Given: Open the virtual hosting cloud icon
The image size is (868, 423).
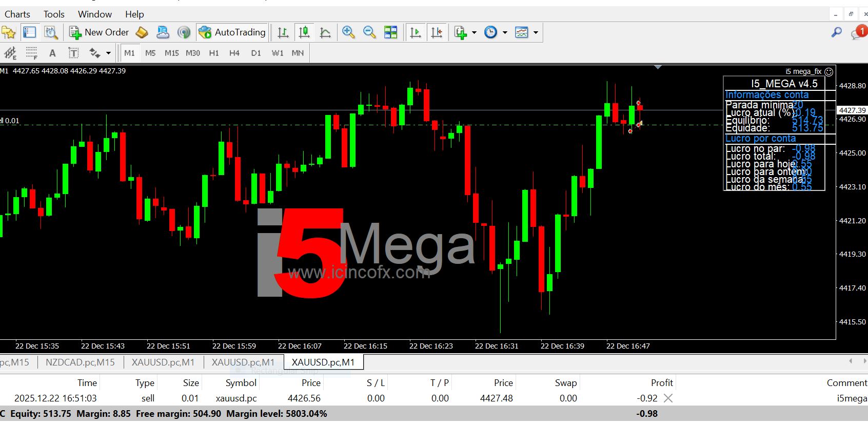Looking at the screenshot, I should pyautogui.click(x=163, y=32).
